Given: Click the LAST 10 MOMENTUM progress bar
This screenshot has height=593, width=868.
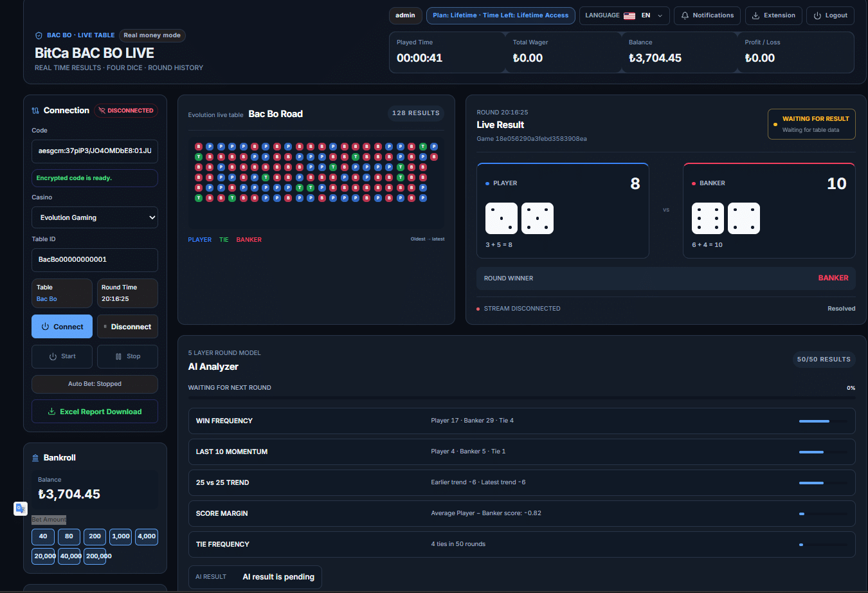Looking at the screenshot, I should point(823,452).
